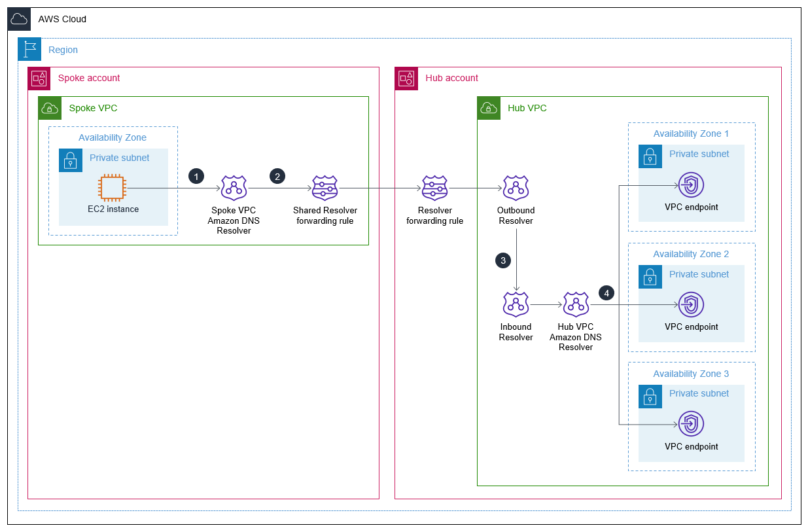The image size is (808, 532).
Task: Select VPC endpoint icon in Availability Zone 1
Action: click(x=691, y=185)
